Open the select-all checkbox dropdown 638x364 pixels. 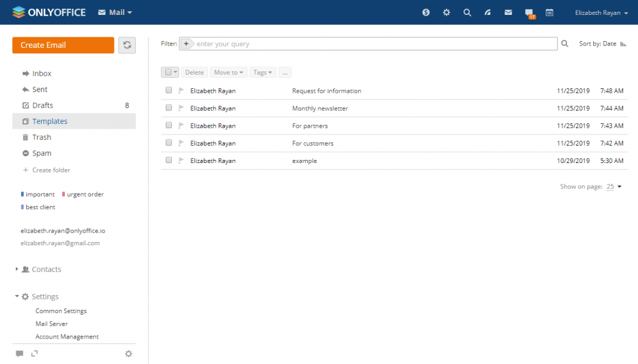coord(170,72)
